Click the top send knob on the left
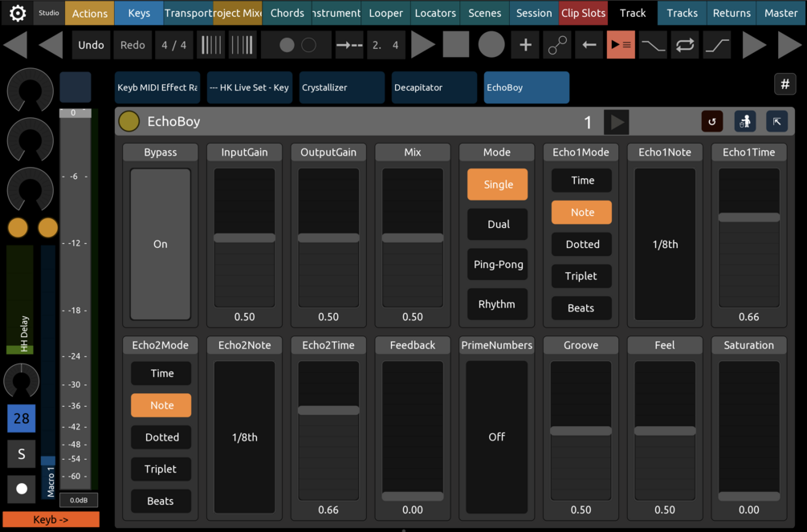807x532 pixels. pyautogui.click(x=30, y=90)
